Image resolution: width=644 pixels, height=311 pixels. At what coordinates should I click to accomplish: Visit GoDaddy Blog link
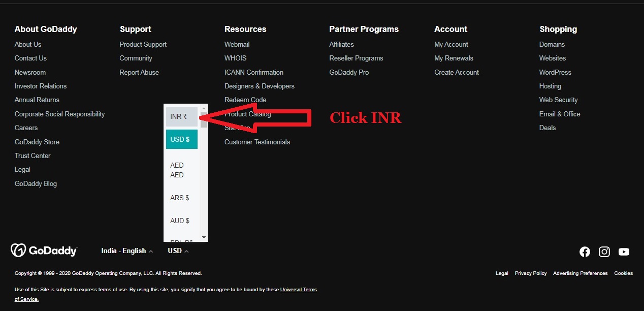pyautogui.click(x=36, y=183)
